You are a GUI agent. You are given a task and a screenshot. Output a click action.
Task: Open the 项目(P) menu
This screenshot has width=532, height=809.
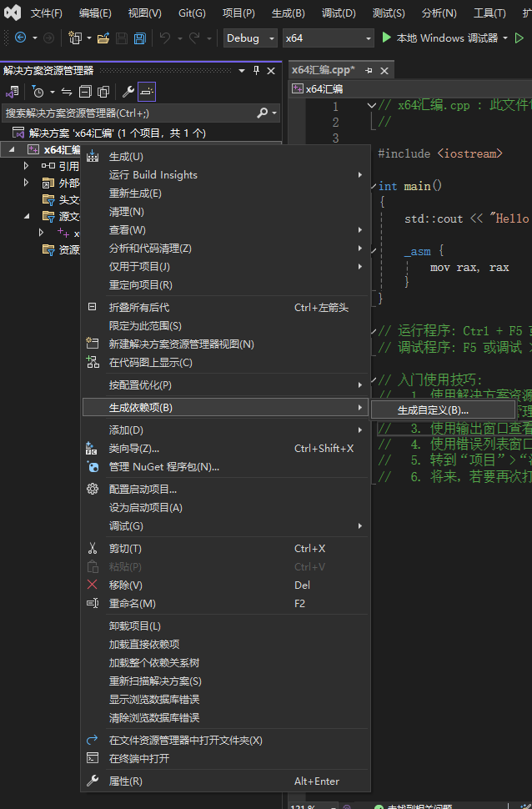(x=238, y=13)
